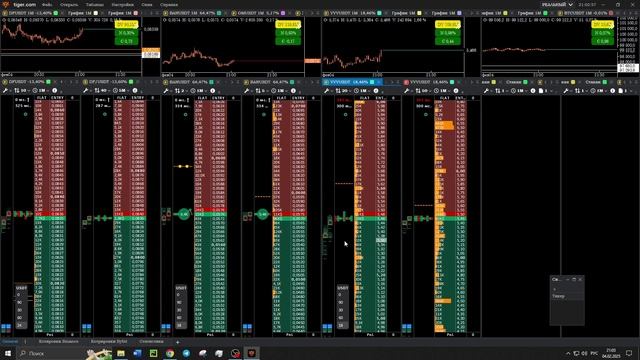Image resolution: width=640 pixels, height=360 pixels.
Task: Click green N percent button on BANUSDT chart
Action: (288, 33)
